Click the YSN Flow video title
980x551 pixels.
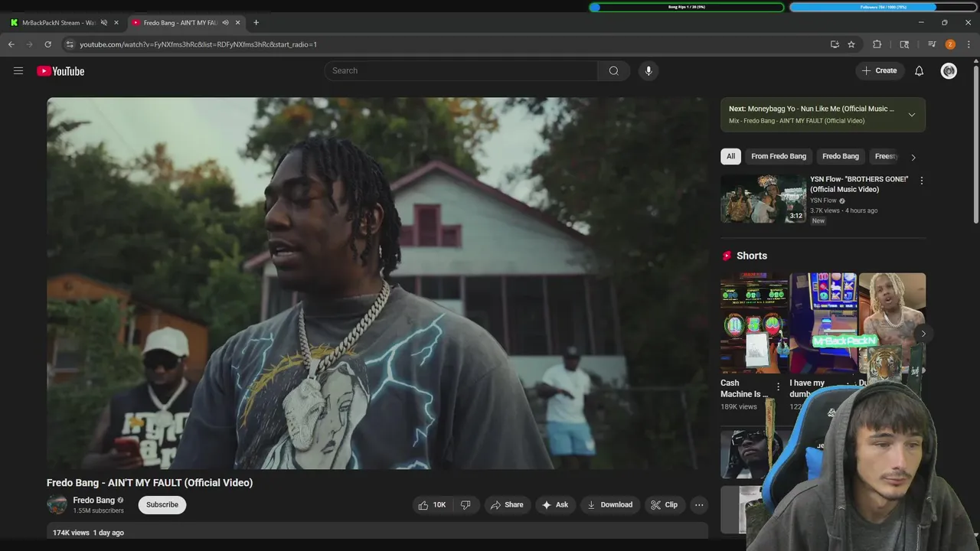(x=859, y=184)
